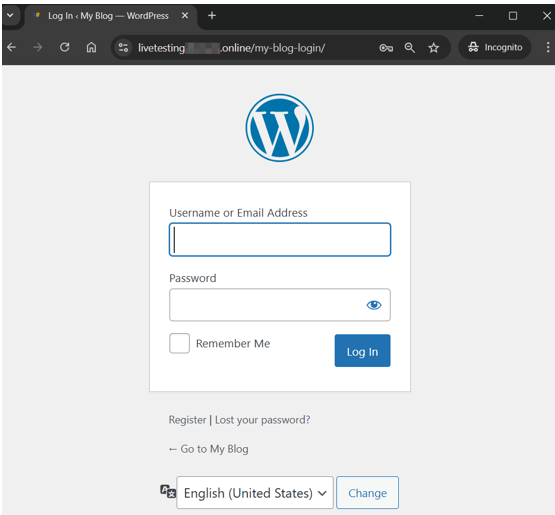This screenshot has height=515, width=555.
Task: Expand the English (United States) language dropdown
Action: [255, 492]
